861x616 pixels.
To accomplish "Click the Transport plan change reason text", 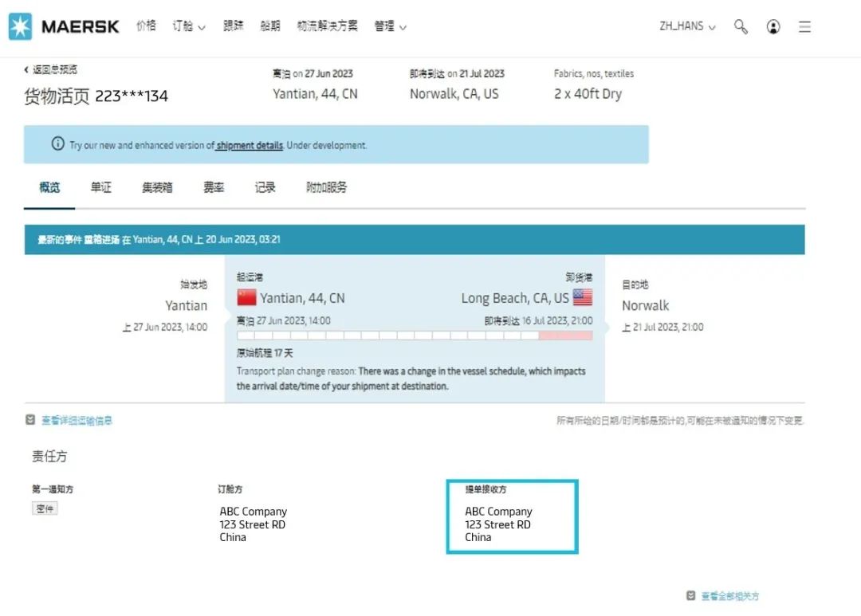I will (411, 379).
